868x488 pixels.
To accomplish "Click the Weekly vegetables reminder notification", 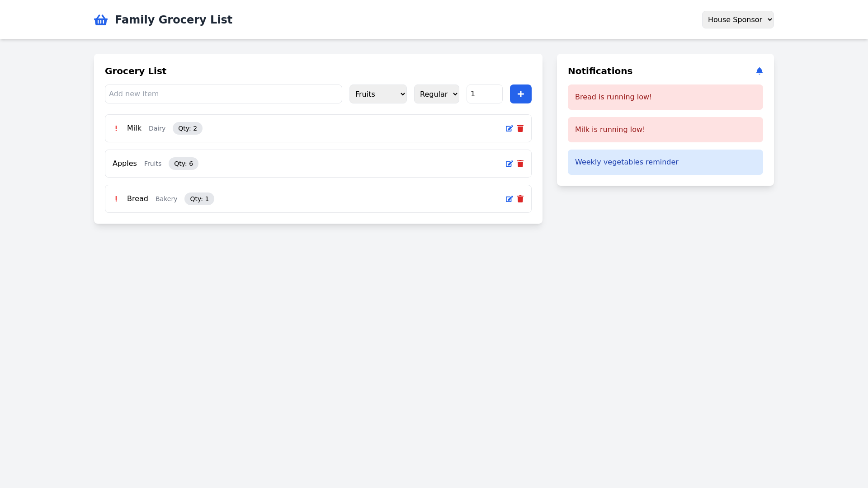I will (x=665, y=162).
